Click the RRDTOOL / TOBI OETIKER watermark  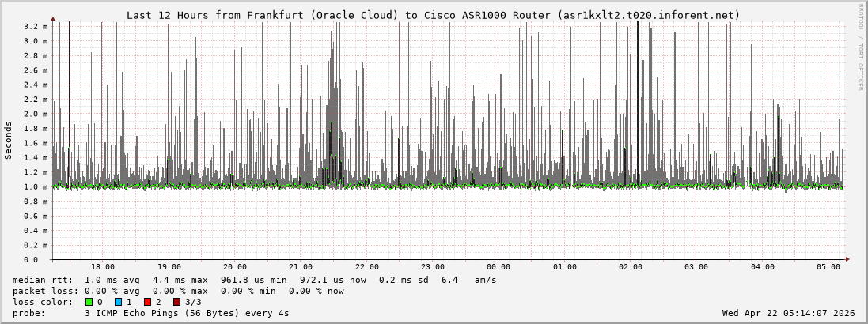click(860, 47)
